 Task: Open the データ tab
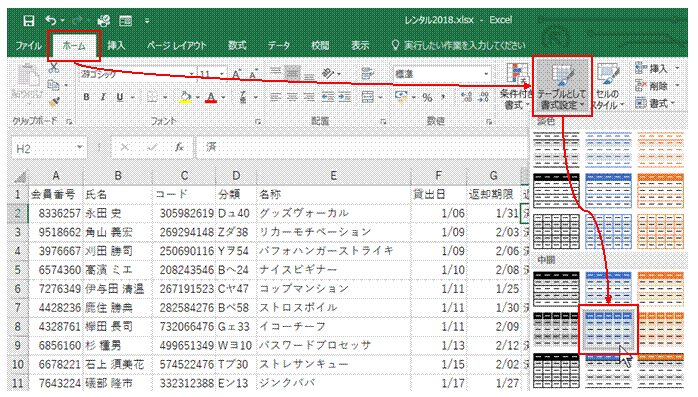279,45
